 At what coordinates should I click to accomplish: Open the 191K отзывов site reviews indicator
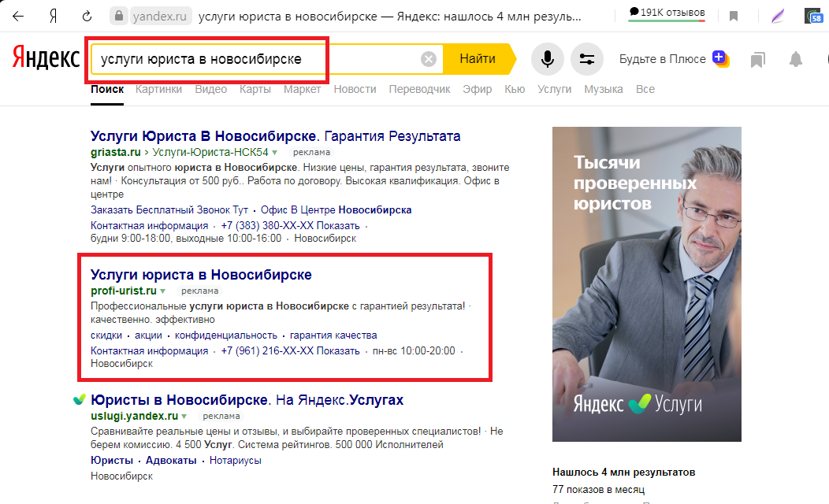[667, 13]
